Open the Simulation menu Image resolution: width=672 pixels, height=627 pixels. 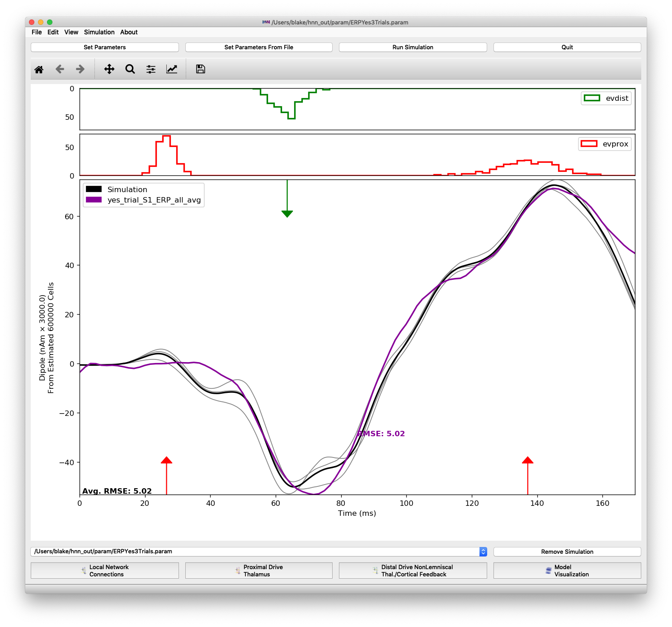click(99, 32)
